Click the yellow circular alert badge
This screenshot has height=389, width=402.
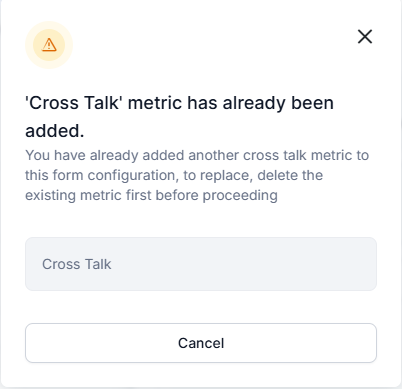pyautogui.click(x=49, y=45)
